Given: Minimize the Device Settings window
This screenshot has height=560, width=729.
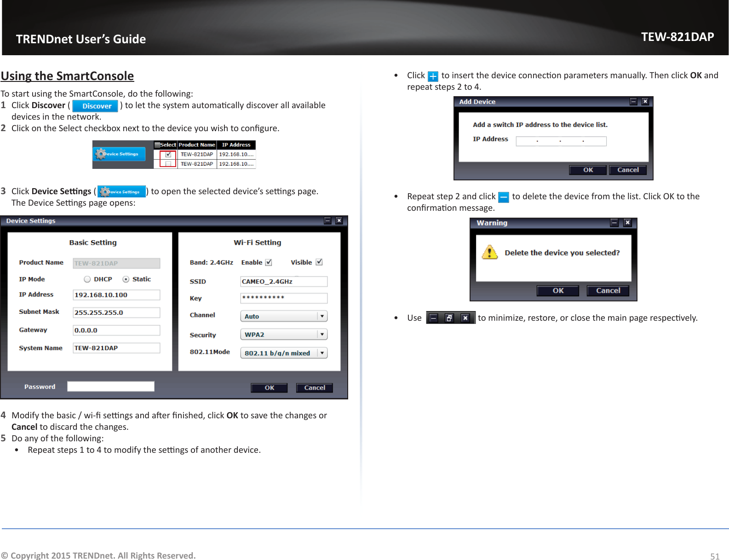Looking at the screenshot, I should tap(327, 221).
